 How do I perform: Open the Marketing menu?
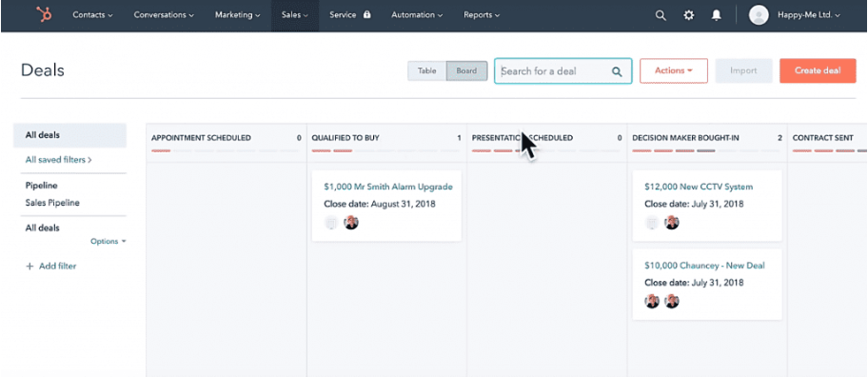coord(238,15)
